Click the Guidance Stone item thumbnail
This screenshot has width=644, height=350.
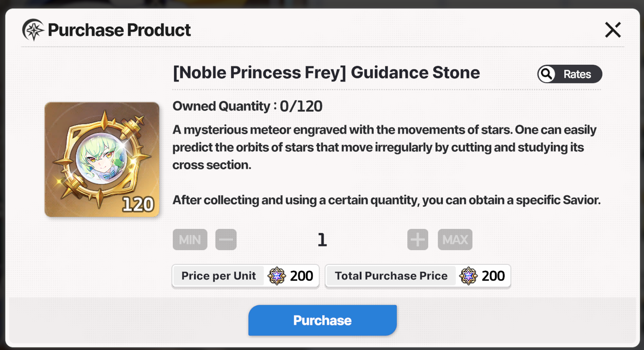[x=101, y=159]
